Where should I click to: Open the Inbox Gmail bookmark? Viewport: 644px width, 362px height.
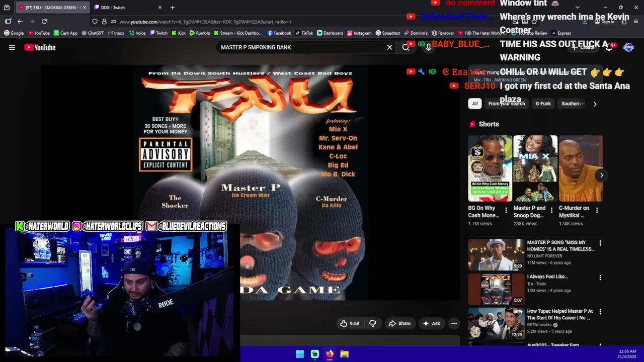(x=116, y=33)
